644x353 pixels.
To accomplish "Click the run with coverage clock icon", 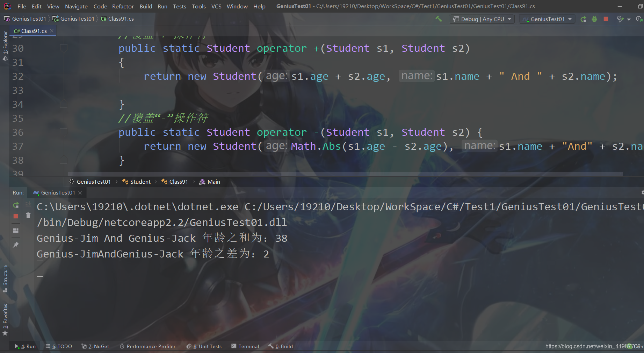I will [639, 19].
